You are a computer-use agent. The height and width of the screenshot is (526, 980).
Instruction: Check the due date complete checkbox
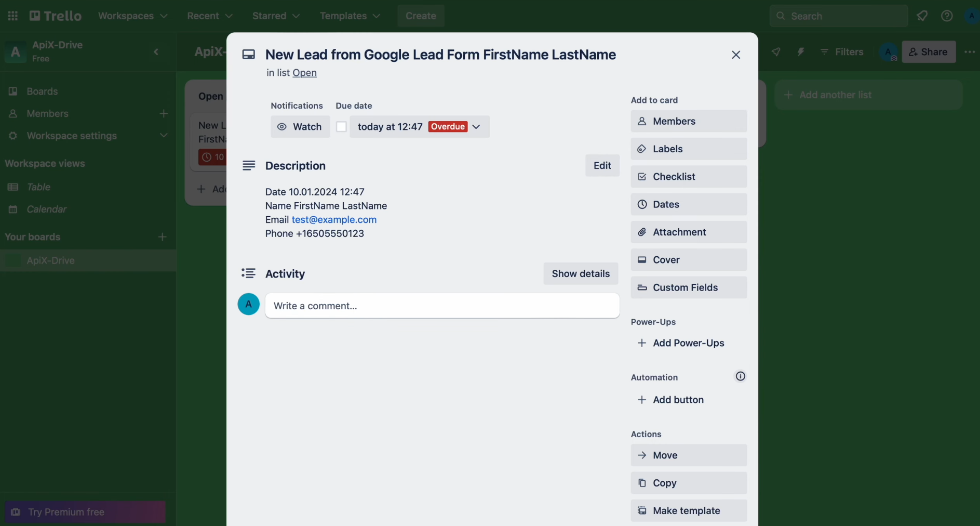(x=341, y=126)
